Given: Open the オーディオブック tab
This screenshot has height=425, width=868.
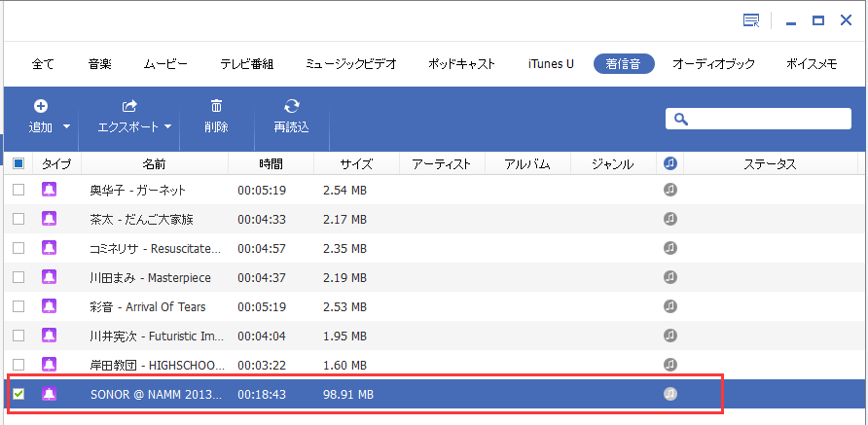Looking at the screenshot, I should (713, 64).
